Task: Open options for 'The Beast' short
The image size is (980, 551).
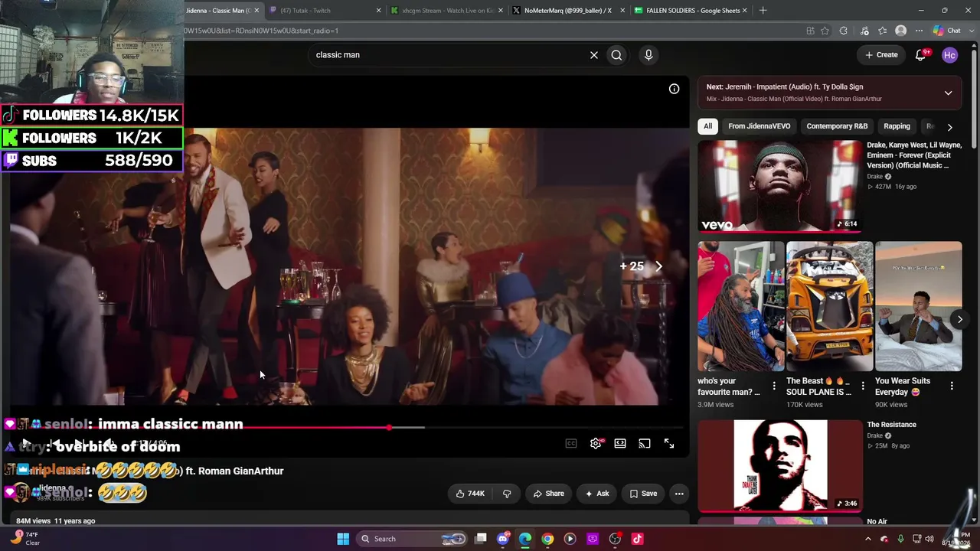Action: point(863,386)
